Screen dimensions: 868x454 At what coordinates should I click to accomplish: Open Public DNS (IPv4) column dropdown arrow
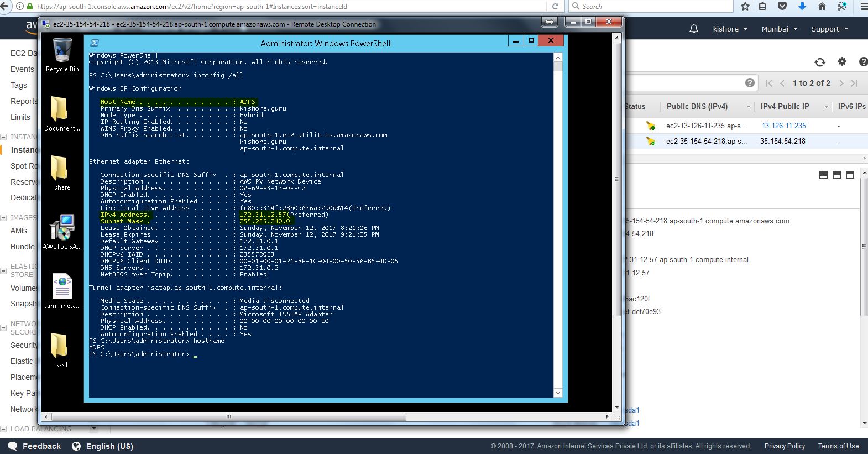(749, 107)
